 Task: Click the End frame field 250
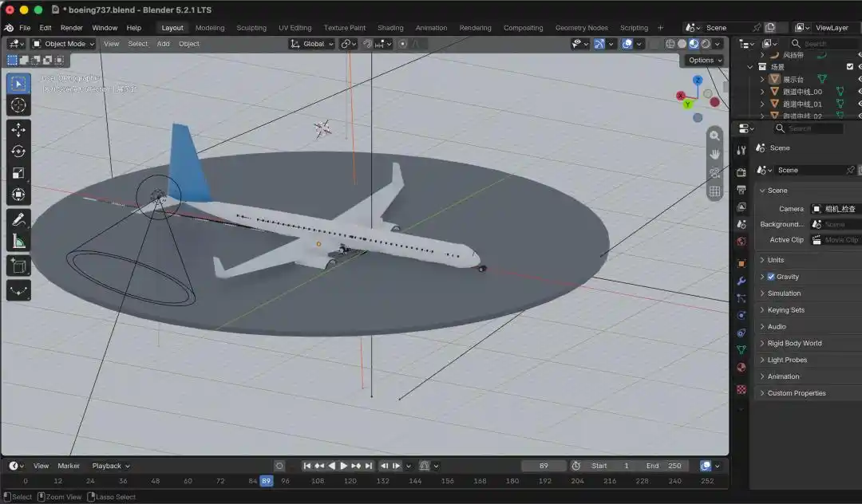pos(663,466)
